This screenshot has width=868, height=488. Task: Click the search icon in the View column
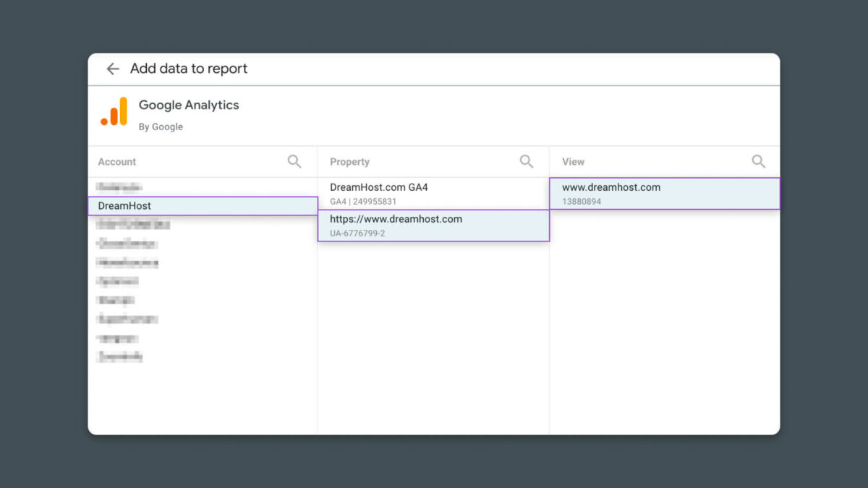click(758, 161)
